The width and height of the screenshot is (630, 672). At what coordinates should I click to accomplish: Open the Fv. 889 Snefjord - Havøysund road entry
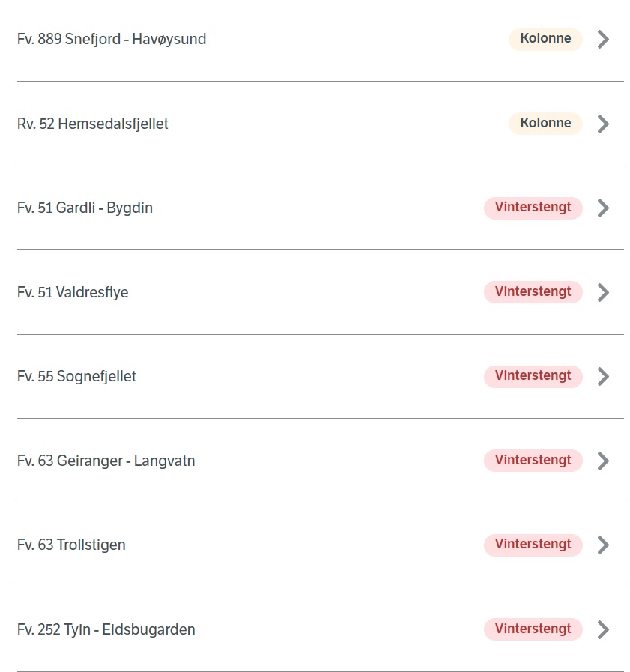[x=321, y=39]
